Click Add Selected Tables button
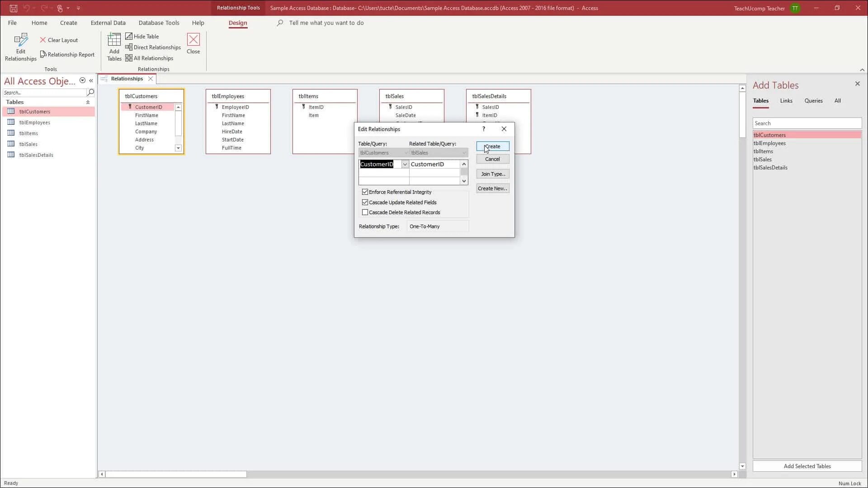 [807, 466]
